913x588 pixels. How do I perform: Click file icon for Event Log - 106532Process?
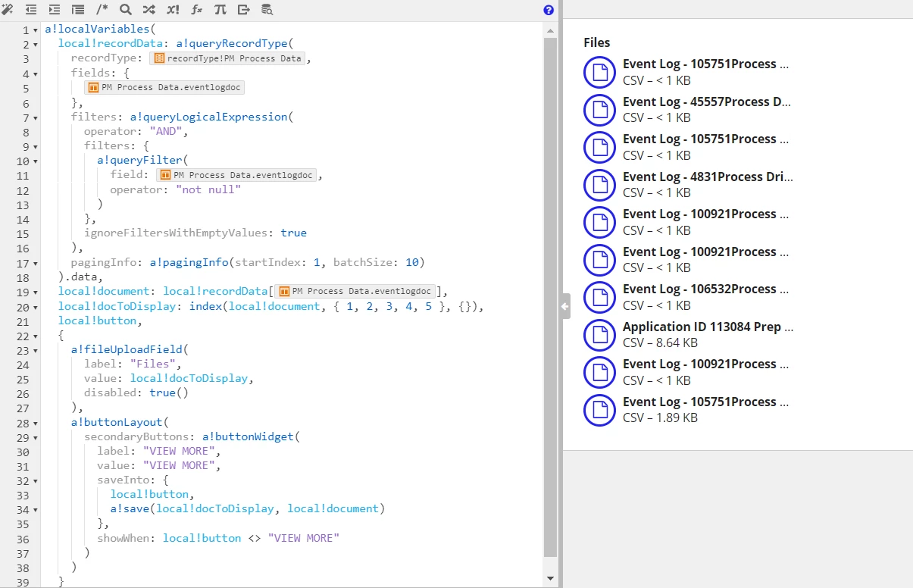[x=599, y=297]
